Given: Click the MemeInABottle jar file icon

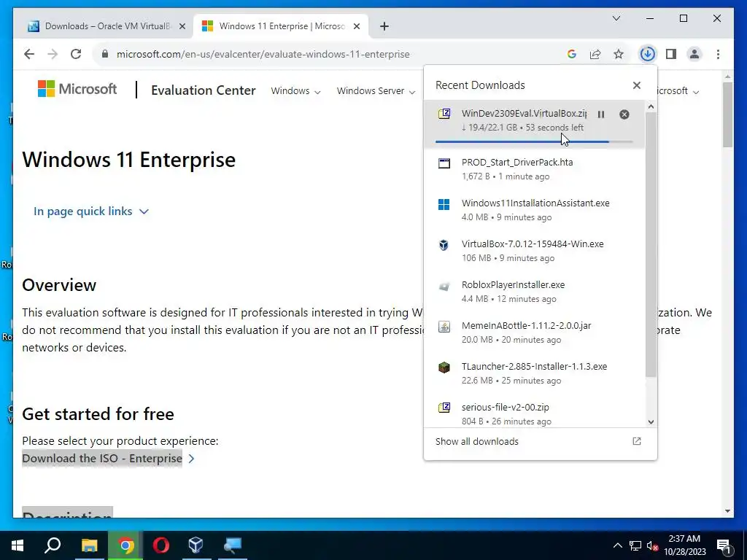Looking at the screenshot, I should point(444,327).
